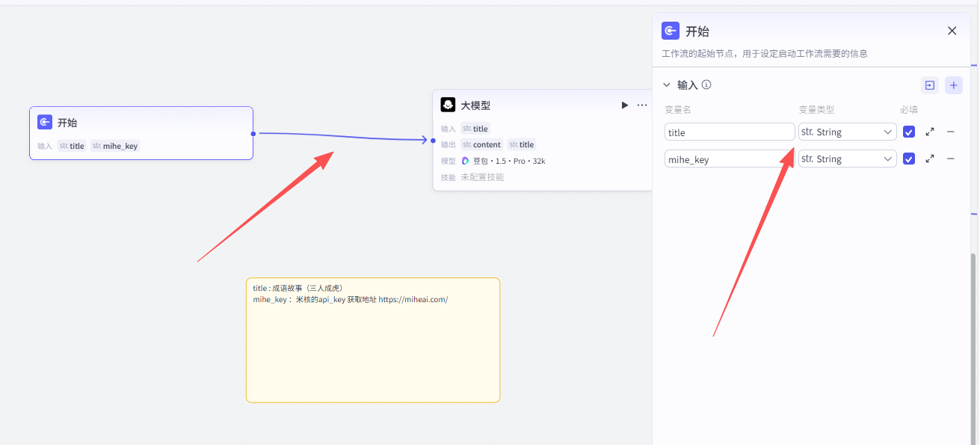Click the title variable name field
The width and height of the screenshot is (980, 445).
[729, 132]
